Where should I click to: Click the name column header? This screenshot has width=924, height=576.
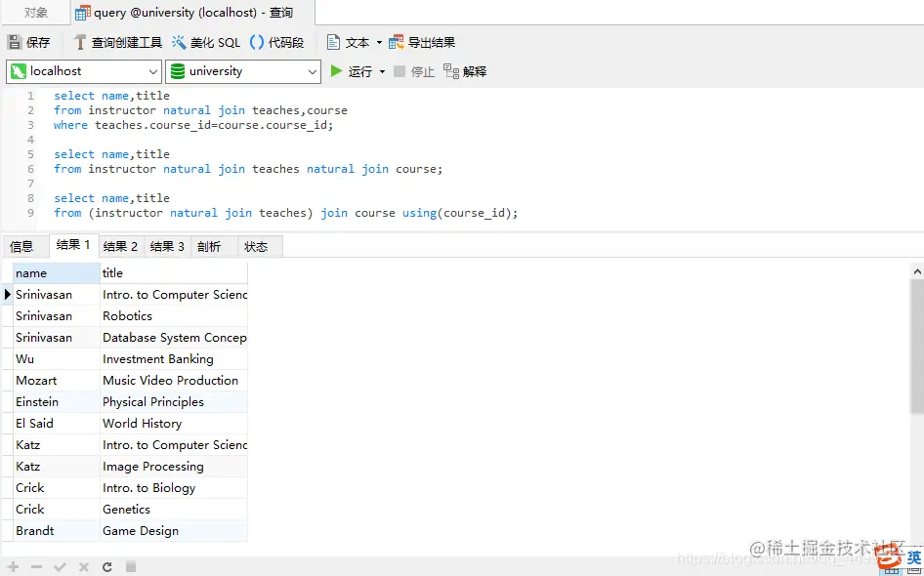(57, 272)
